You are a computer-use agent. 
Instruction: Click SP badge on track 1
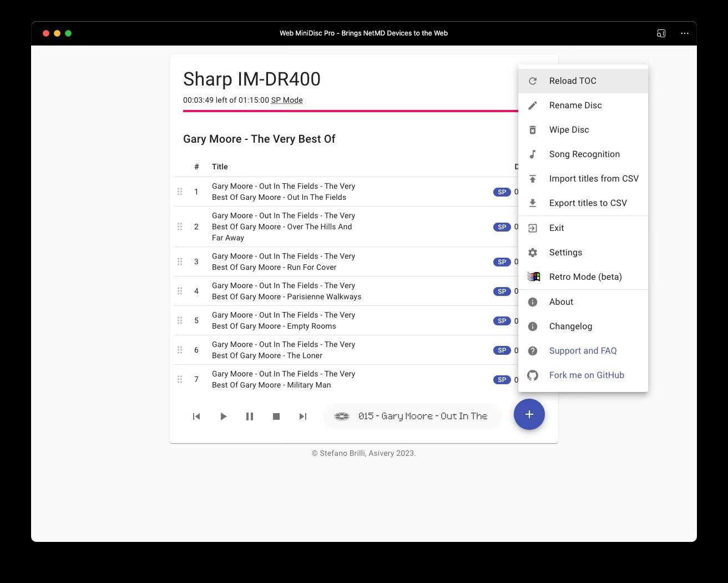[502, 192]
